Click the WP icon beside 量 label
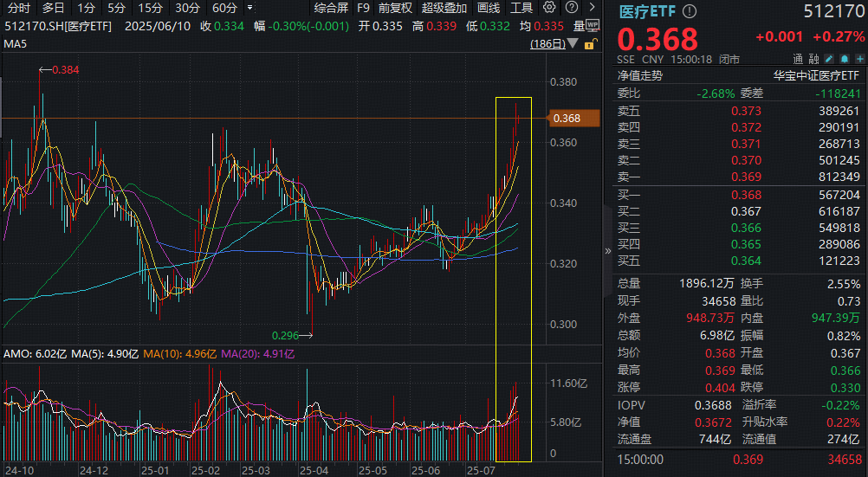Image resolution: width=868 pixels, height=477 pixels. coord(593,26)
